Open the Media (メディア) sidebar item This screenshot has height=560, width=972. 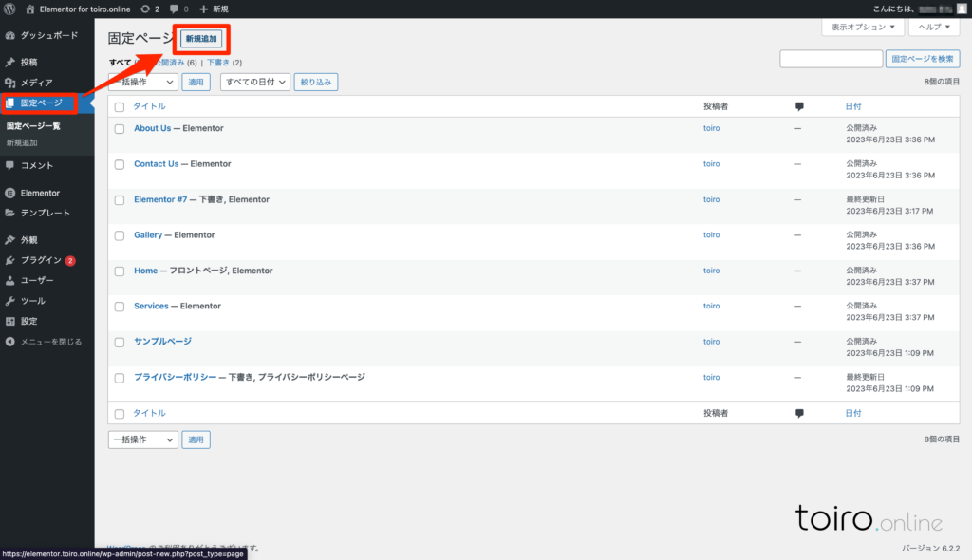point(36,83)
